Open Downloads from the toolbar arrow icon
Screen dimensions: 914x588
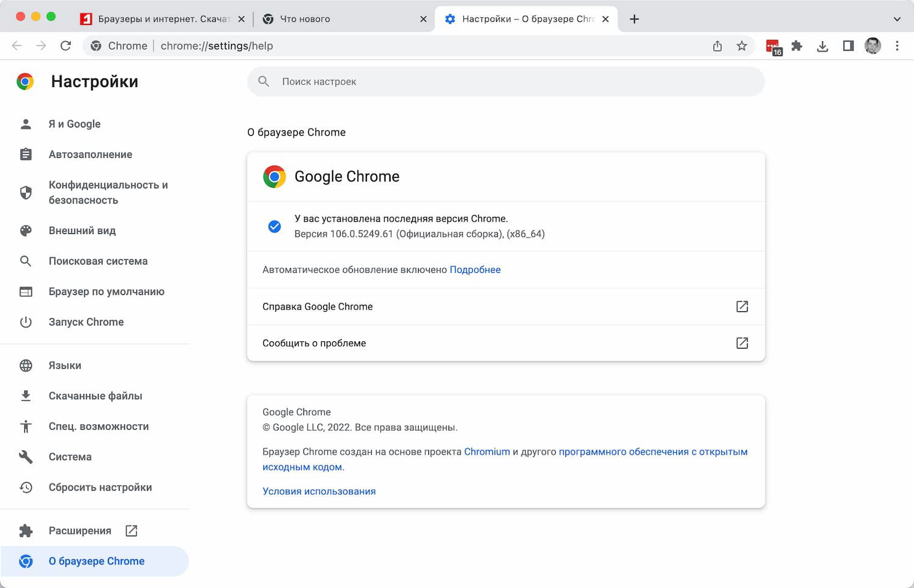[823, 46]
